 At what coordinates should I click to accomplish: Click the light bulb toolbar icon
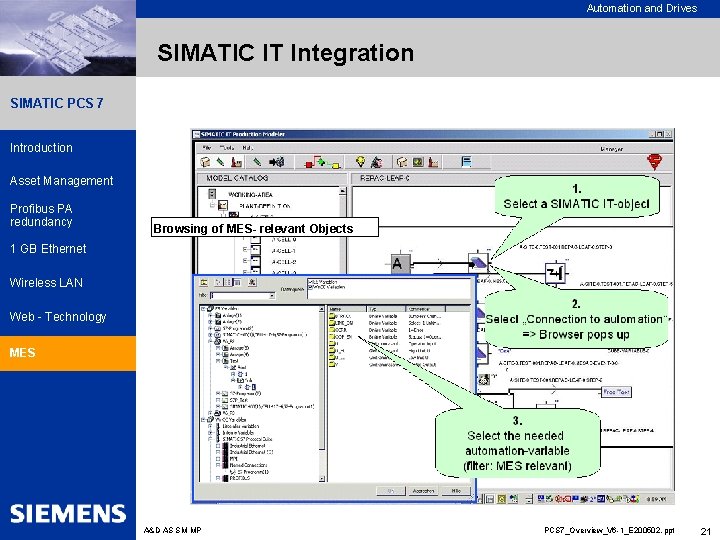(360, 162)
